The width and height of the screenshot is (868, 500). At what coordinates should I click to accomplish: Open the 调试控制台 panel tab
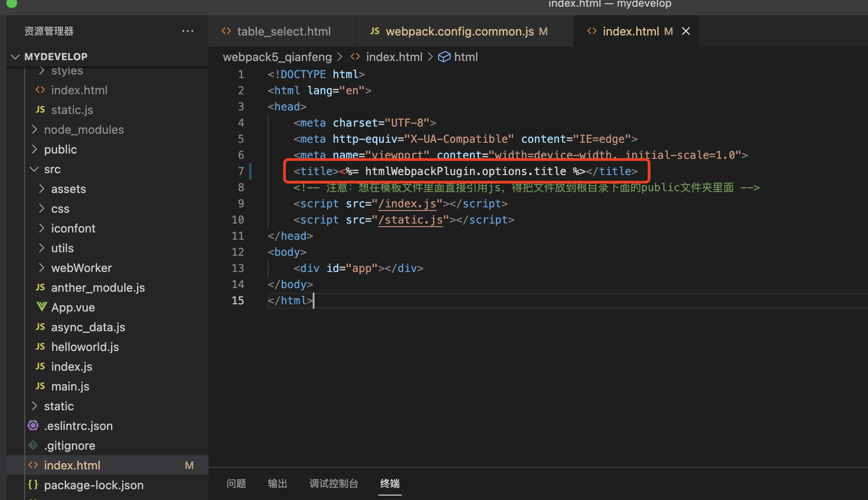[x=333, y=483]
